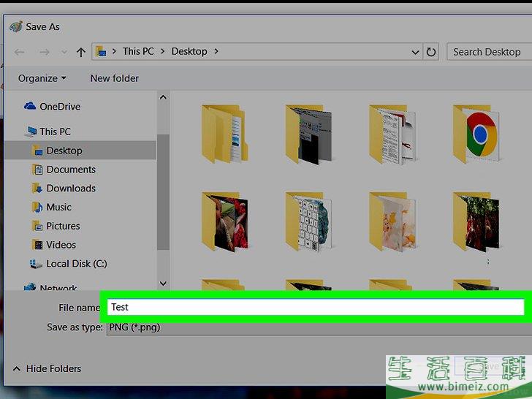Click the Music folder icon
This screenshot has height=399, width=532.
tap(37, 207)
